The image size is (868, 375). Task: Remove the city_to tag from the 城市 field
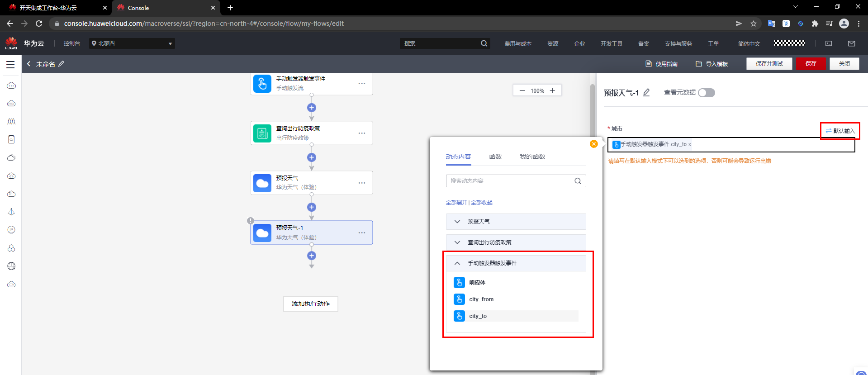(690, 144)
